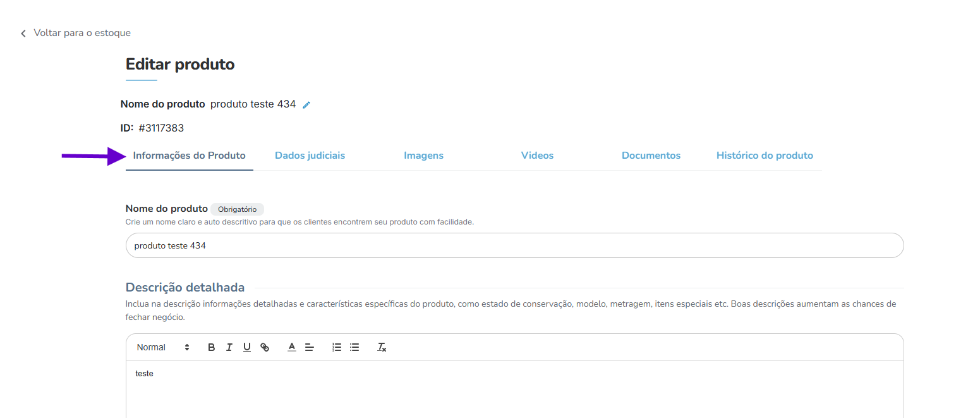Open the Documentos tab
980x418 pixels.
651,156
